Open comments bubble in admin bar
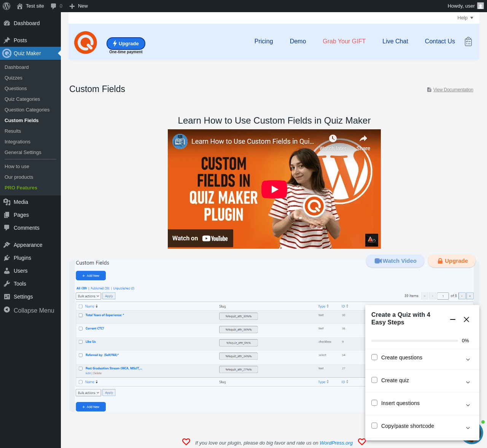This screenshot has height=448, width=487. [54, 6]
